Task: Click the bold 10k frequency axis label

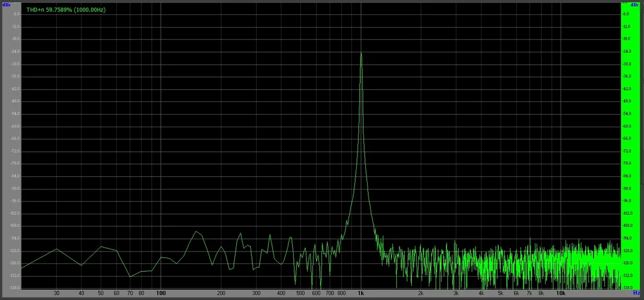Action: coord(561,293)
